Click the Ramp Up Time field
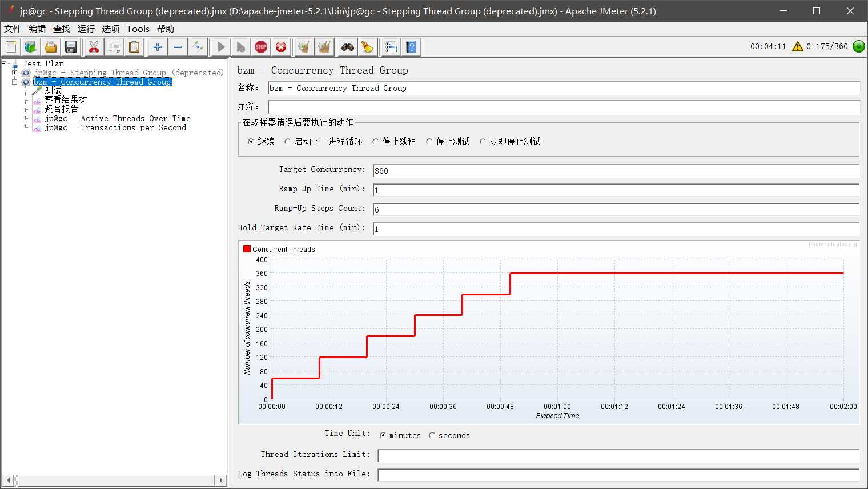Screen dimensions: 868x489 point(616,190)
